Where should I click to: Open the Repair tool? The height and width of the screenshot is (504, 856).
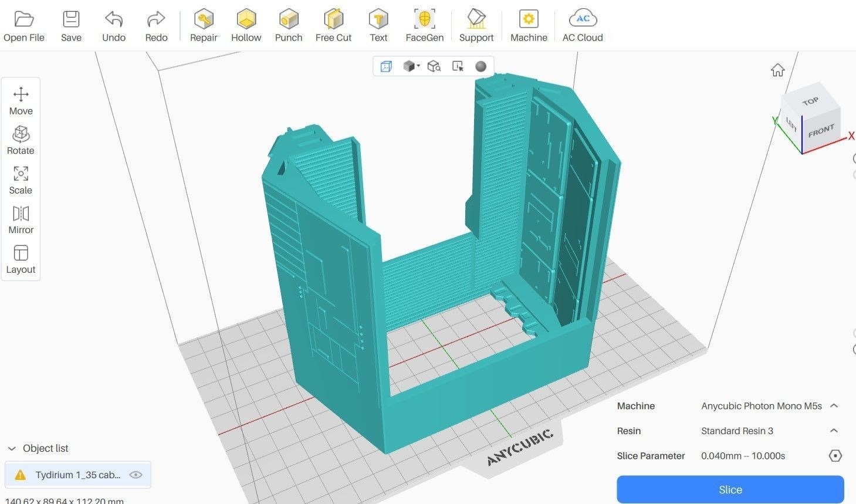(204, 26)
